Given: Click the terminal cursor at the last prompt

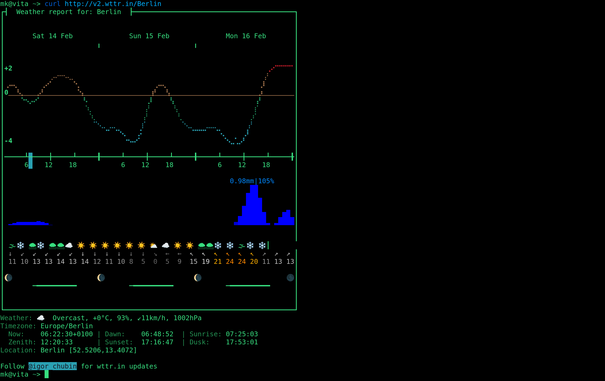Looking at the screenshot, I should click(x=46, y=374).
